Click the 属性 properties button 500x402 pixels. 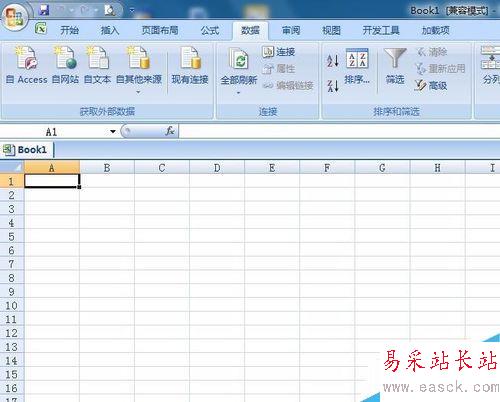coord(279,69)
